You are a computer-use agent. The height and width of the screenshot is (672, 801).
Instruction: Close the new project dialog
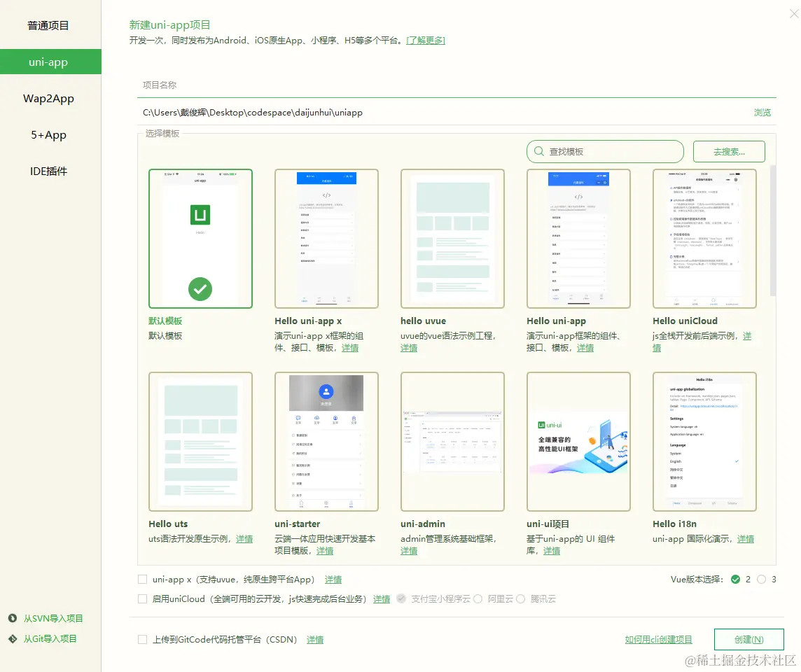pos(794,14)
